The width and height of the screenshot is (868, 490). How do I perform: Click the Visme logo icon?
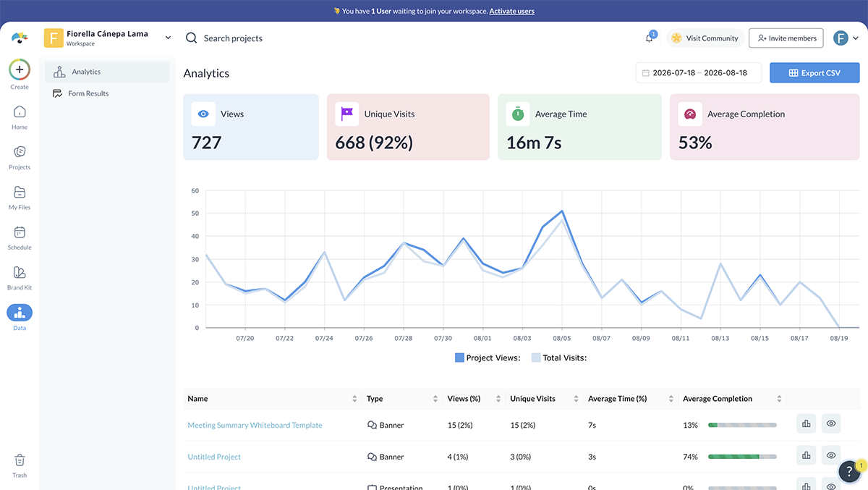click(x=20, y=38)
